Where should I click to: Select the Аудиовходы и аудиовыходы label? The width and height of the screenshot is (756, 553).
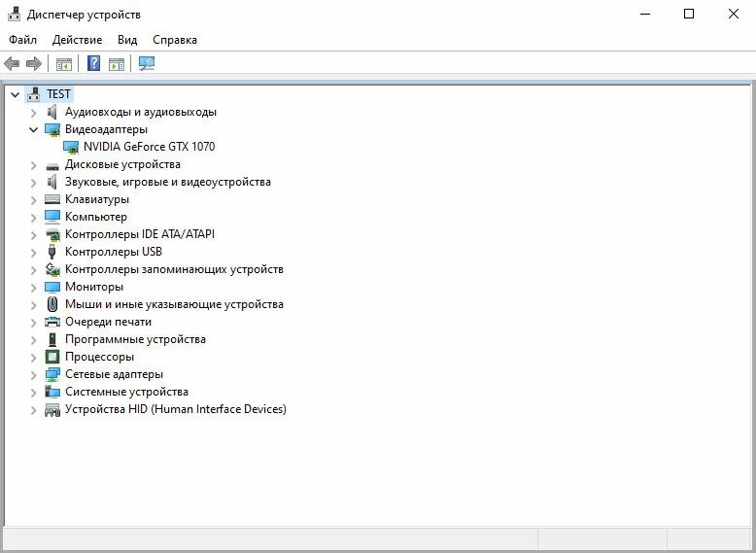(x=141, y=112)
